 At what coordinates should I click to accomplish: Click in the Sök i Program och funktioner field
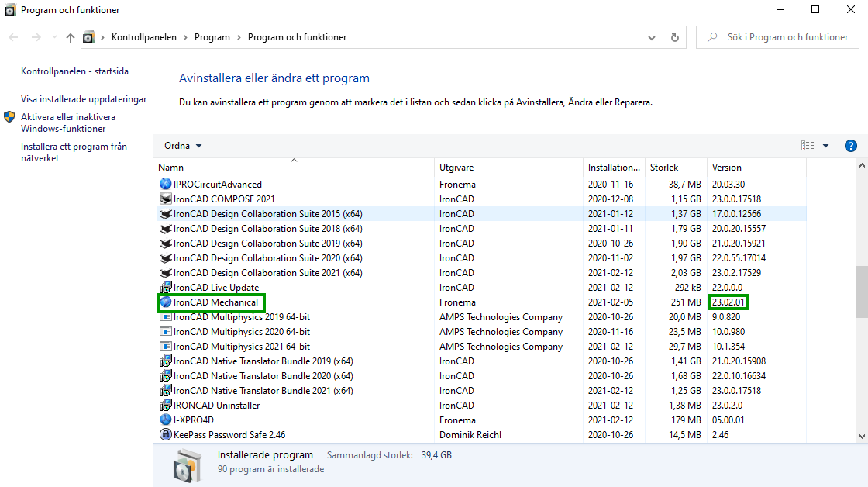coord(777,37)
